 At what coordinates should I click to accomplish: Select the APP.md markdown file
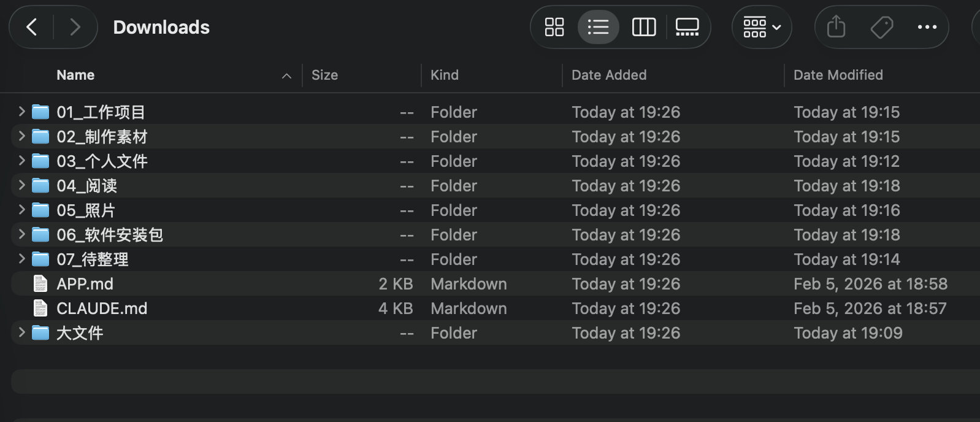point(85,283)
